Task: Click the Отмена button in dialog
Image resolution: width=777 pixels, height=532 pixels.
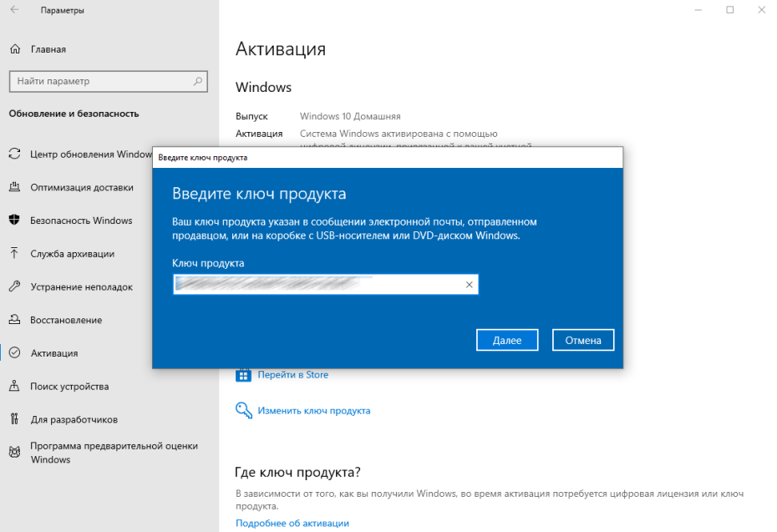Action: point(583,340)
